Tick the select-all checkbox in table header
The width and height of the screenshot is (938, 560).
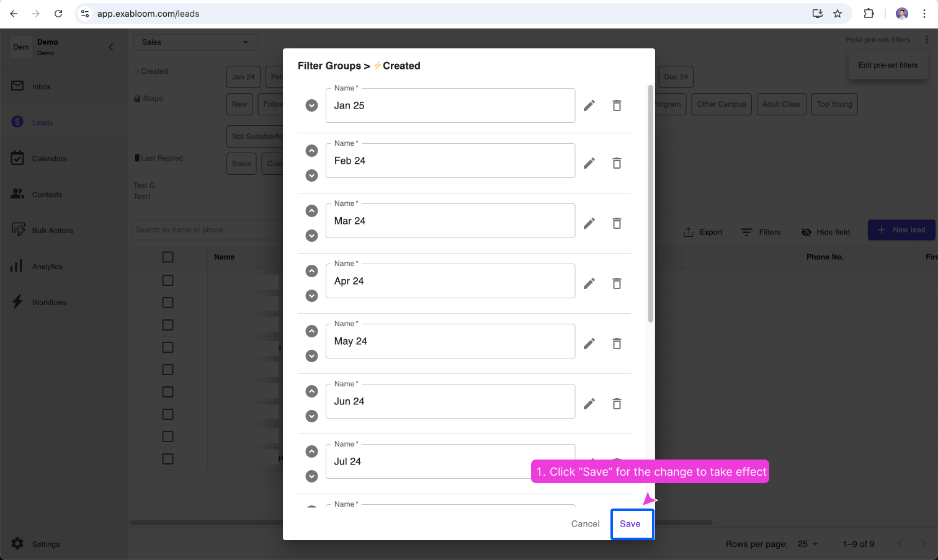pyautogui.click(x=167, y=257)
